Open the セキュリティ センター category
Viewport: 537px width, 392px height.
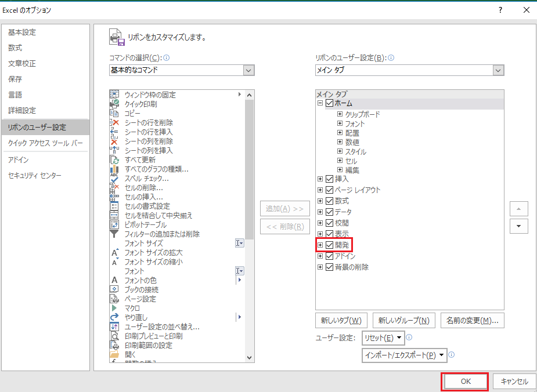(35, 176)
